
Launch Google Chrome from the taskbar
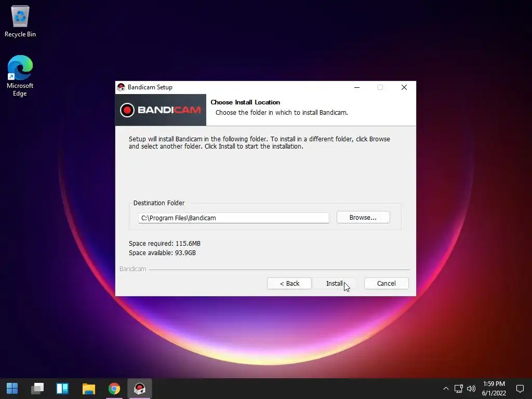114,389
